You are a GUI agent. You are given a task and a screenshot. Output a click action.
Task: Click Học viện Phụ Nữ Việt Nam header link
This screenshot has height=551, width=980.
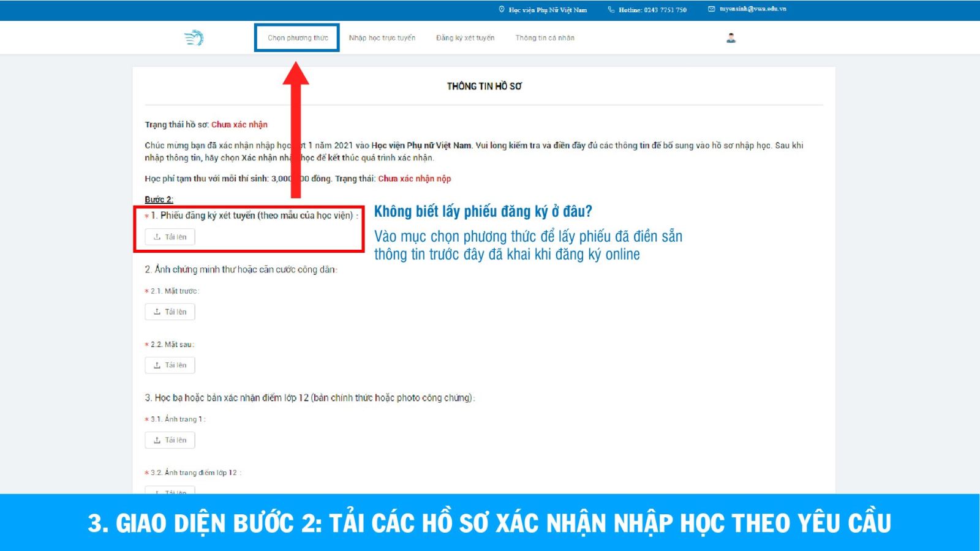click(x=548, y=10)
